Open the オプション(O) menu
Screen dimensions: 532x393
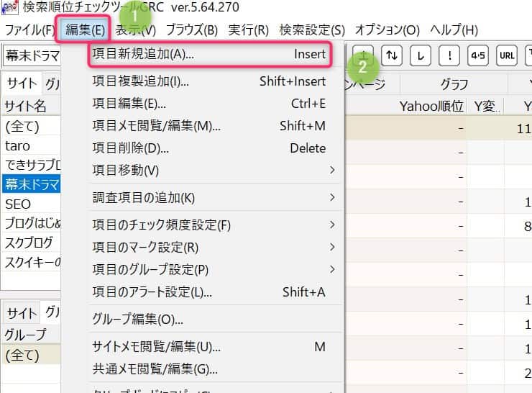tap(387, 30)
